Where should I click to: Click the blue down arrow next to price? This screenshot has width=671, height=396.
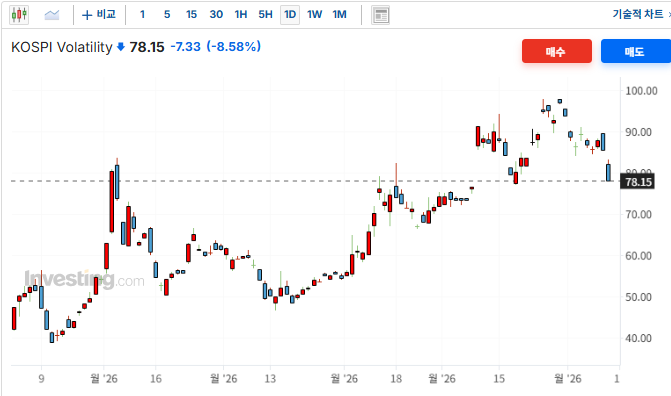[121, 47]
